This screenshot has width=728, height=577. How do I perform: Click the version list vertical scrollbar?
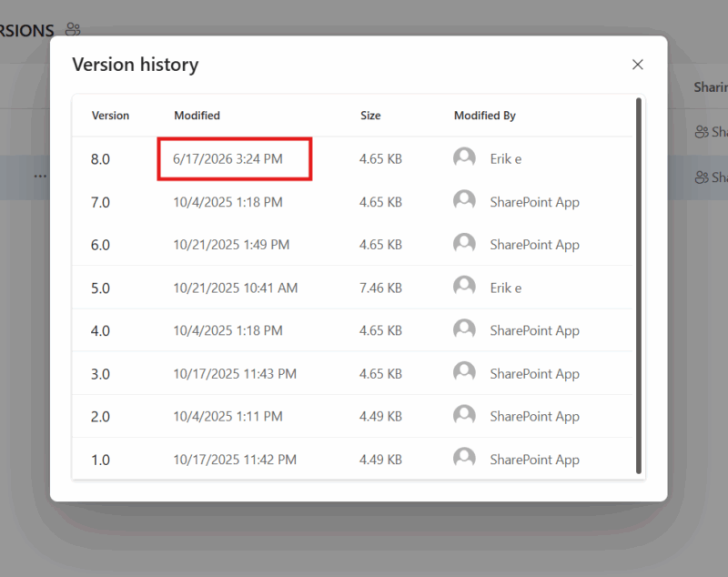639,286
